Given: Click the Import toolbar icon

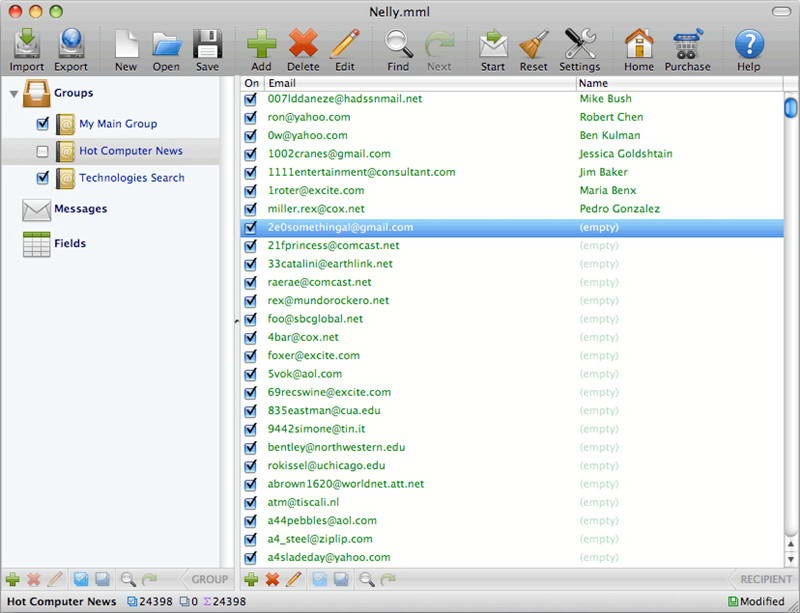Looking at the screenshot, I should coord(27,45).
